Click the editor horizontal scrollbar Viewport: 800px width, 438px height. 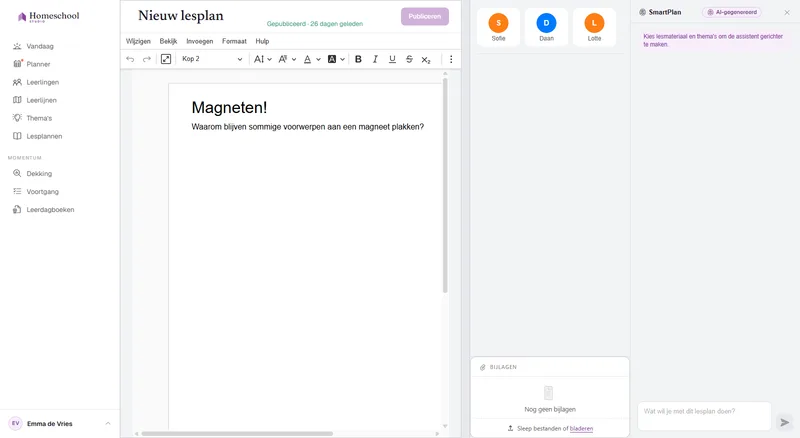point(237,433)
